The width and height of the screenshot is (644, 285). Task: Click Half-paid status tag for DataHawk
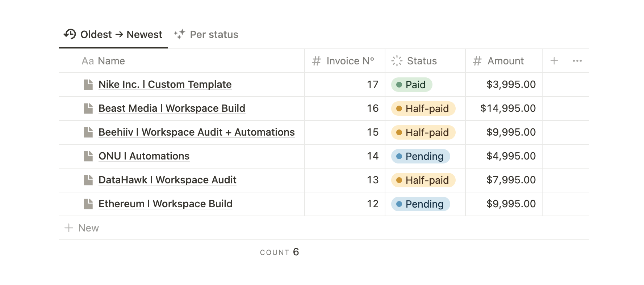[423, 180]
